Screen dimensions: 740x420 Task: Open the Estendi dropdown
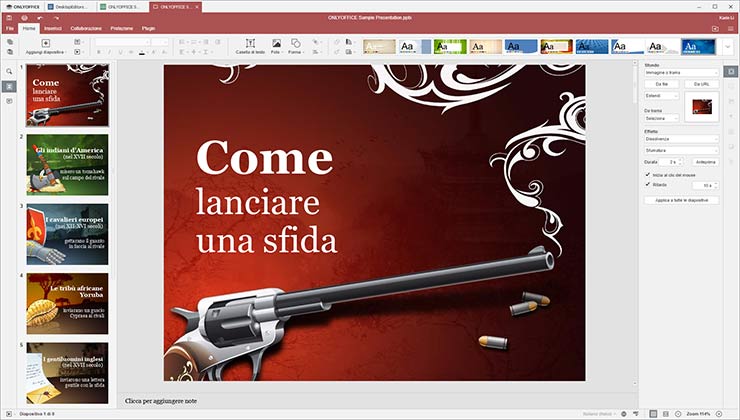(x=660, y=96)
